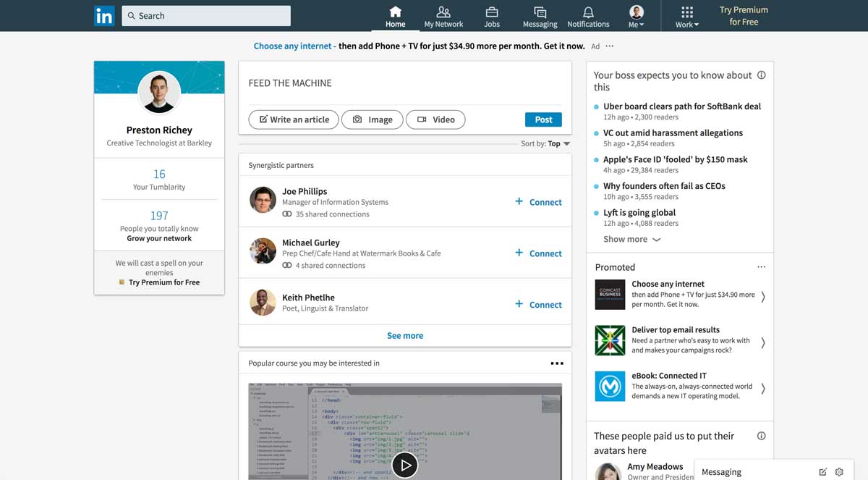Click See more under Synergistic partners
This screenshot has width=868, height=480.
tap(405, 336)
